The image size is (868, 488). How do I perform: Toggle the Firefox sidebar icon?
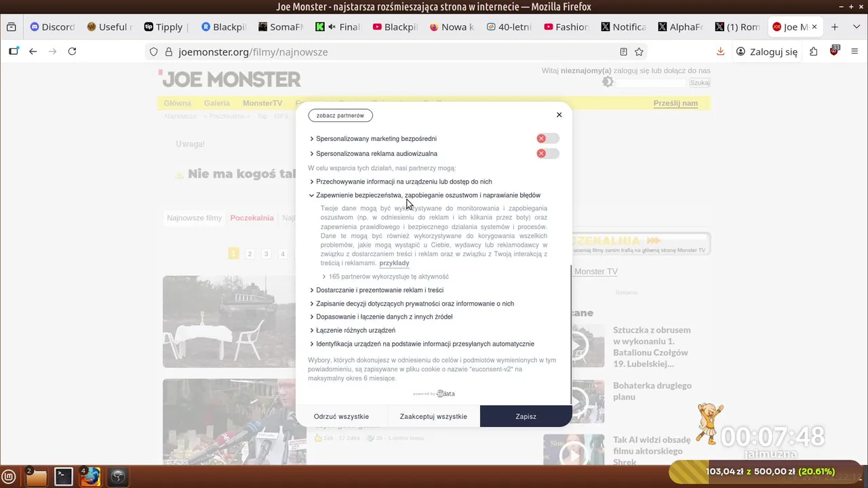coord(14,52)
